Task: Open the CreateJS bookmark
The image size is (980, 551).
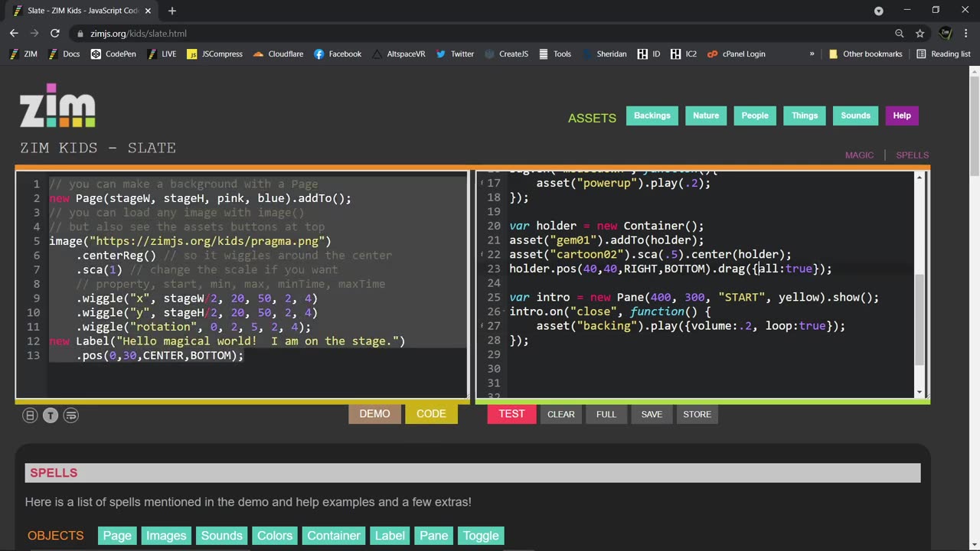Action: click(506, 54)
